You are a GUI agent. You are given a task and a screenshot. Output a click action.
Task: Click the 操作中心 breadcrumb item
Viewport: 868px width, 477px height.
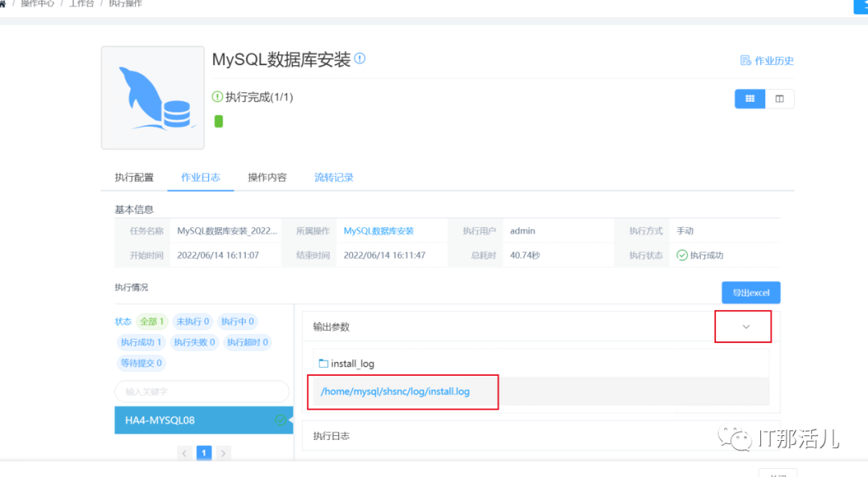(37, 3)
